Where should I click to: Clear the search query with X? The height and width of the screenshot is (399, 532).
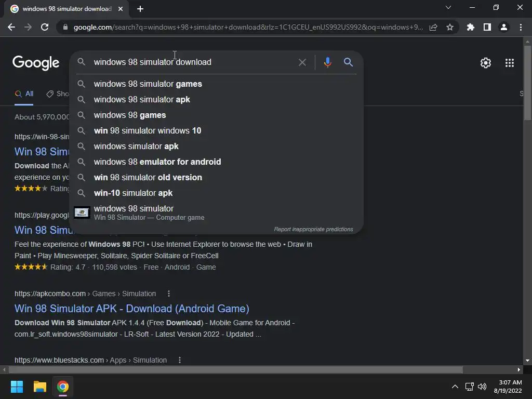tap(302, 62)
